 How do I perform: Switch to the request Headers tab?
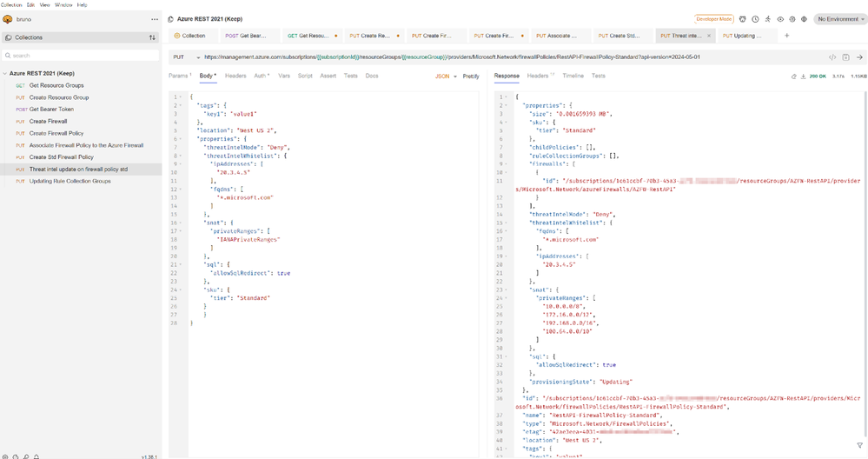[235, 76]
